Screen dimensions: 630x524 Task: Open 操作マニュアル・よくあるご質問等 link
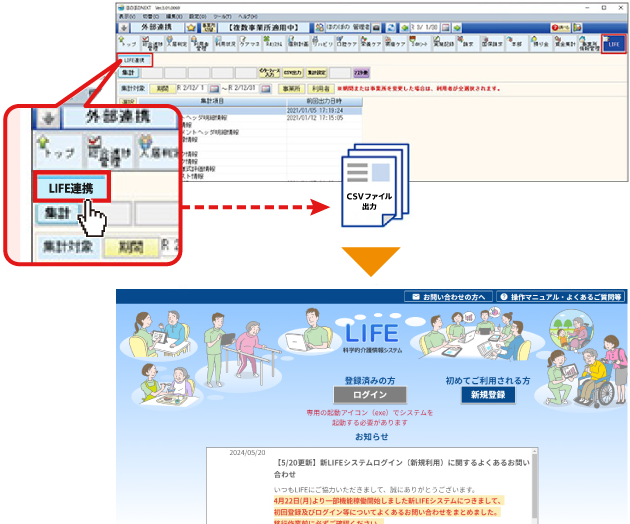pos(561,297)
